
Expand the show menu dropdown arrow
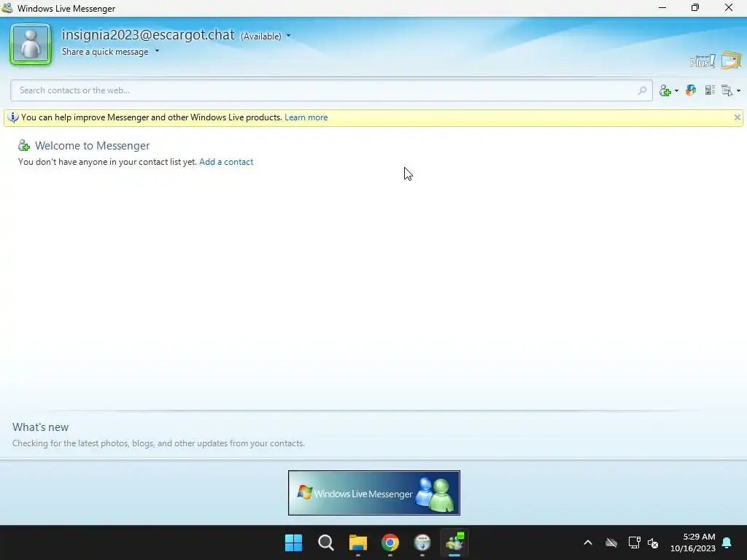pyautogui.click(x=738, y=91)
